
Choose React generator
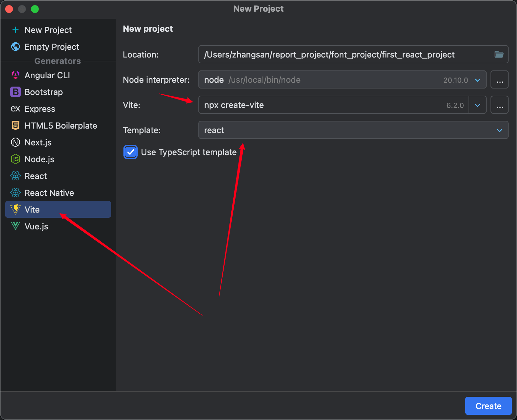coord(58,176)
